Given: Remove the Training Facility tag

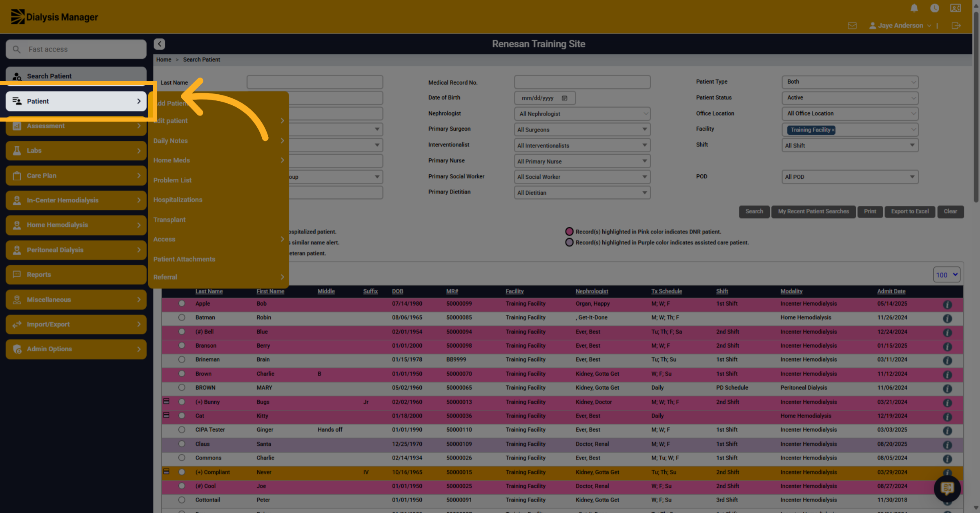Looking at the screenshot, I should click(x=833, y=130).
